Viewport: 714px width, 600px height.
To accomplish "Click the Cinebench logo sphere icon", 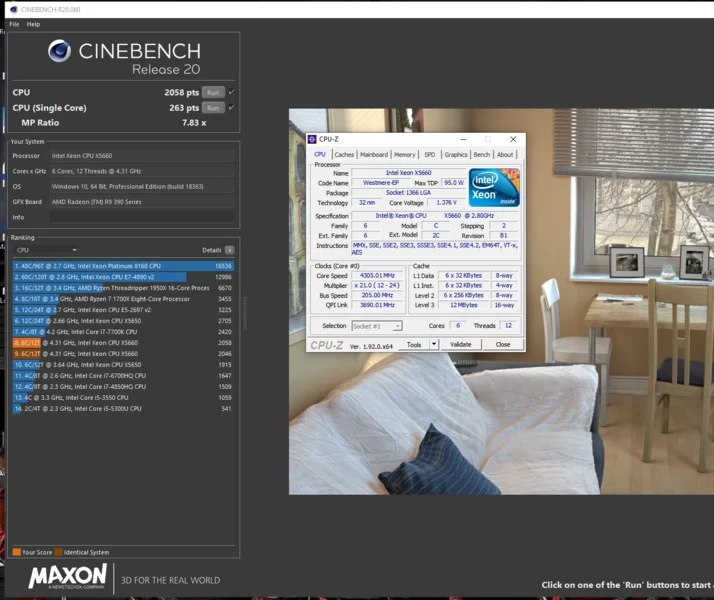I will (x=60, y=51).
